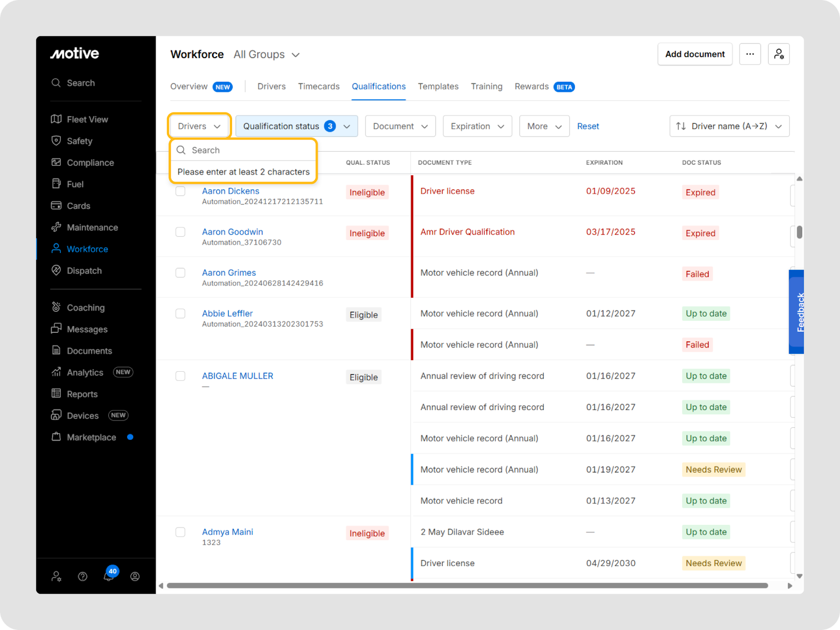
Task: Click the Add document button
Action: [x=695, y=54]
